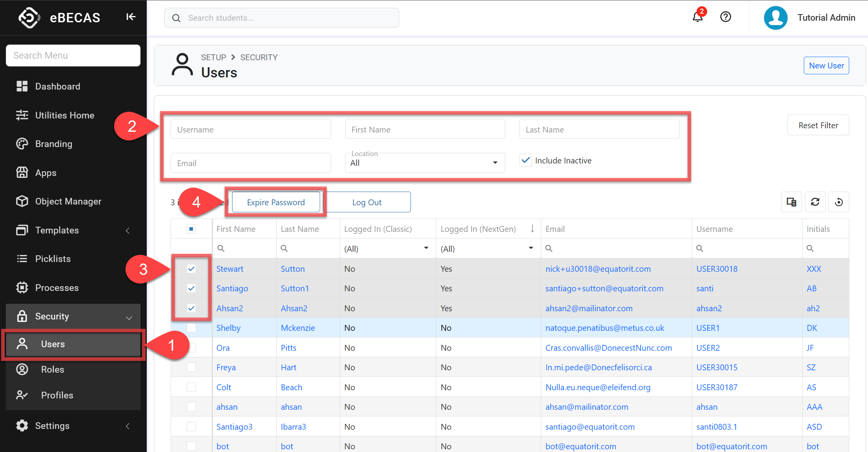
Task: Collapse sidebar using the arrow icon
Action: pos(131,17)
